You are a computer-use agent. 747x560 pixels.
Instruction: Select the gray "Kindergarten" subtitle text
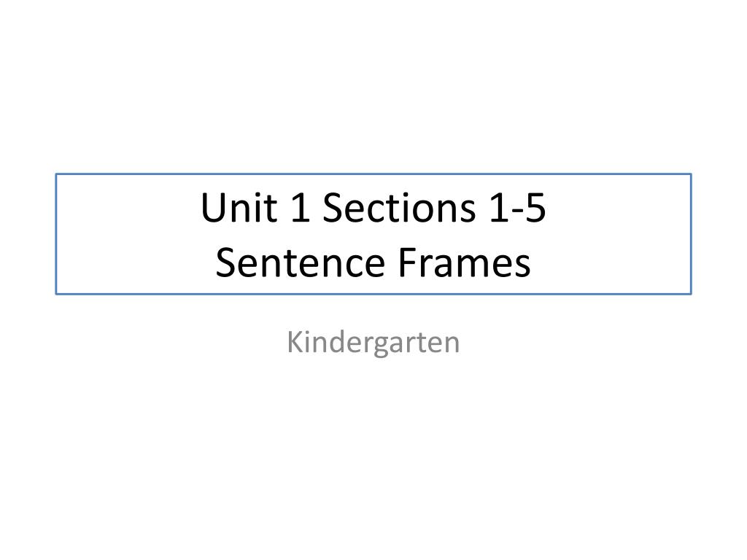coord(373,343)
